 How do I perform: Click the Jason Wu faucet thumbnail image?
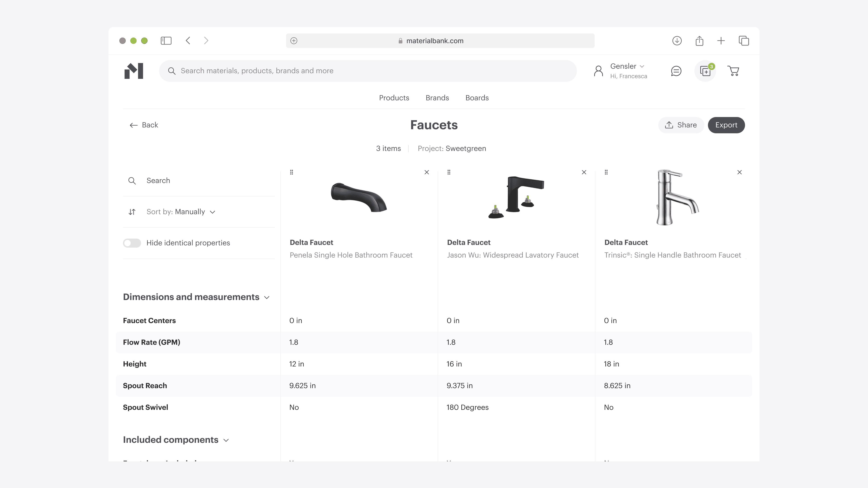[516, 197]
